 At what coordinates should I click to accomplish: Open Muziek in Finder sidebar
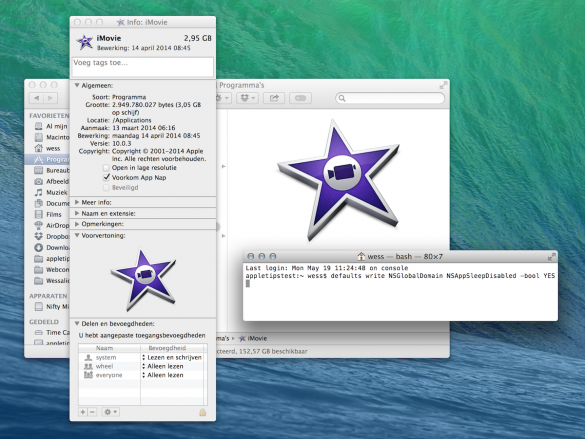pyautogui.click(x=51, y=192)
